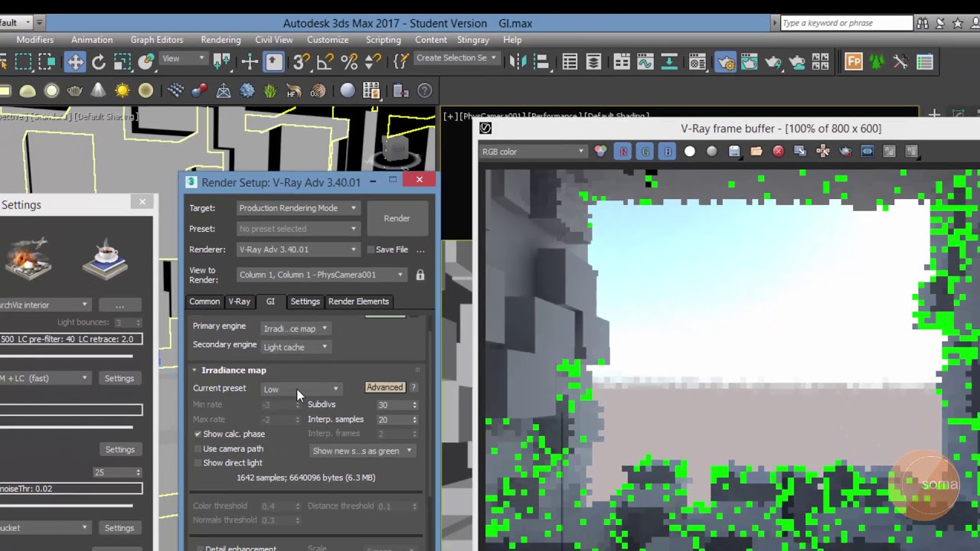
Task: Click Settings button beside M+LC (fast)
Action: pyautogui.click(x=119, y=379)
